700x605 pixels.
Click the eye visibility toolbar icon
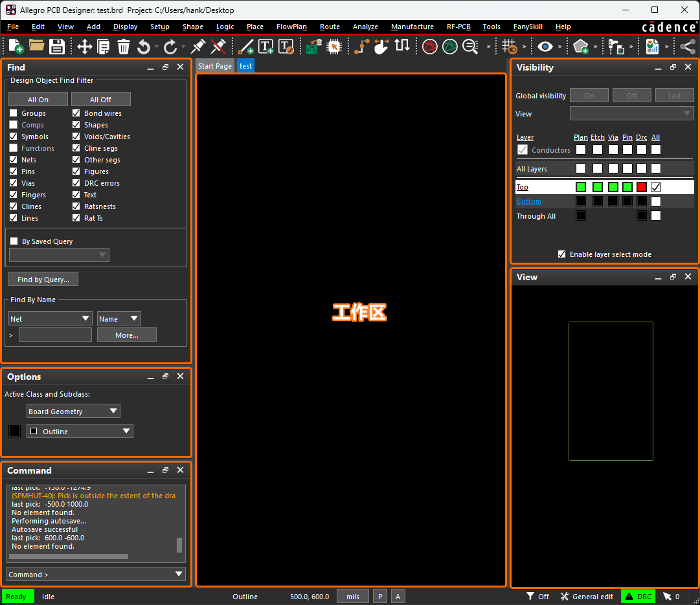(x=545, y=47)
